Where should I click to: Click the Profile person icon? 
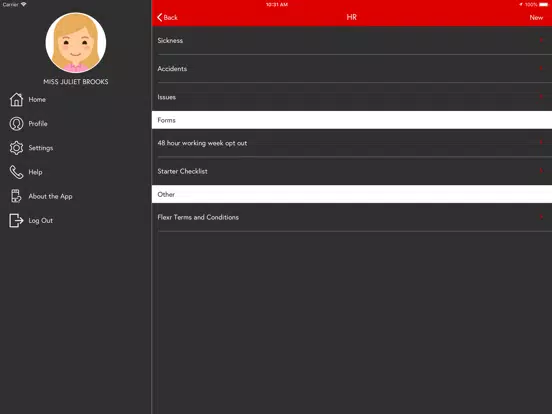click(16, 124)
